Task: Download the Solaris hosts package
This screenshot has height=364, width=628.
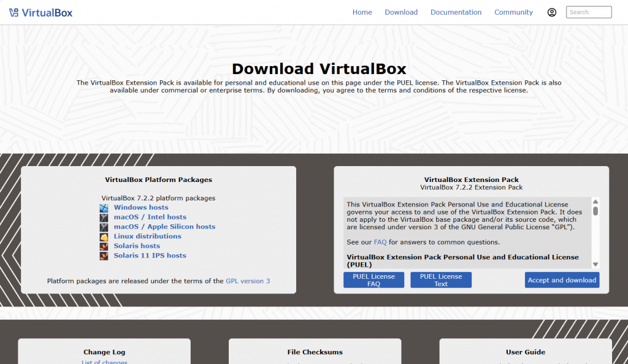Action: tap(137, 246)
